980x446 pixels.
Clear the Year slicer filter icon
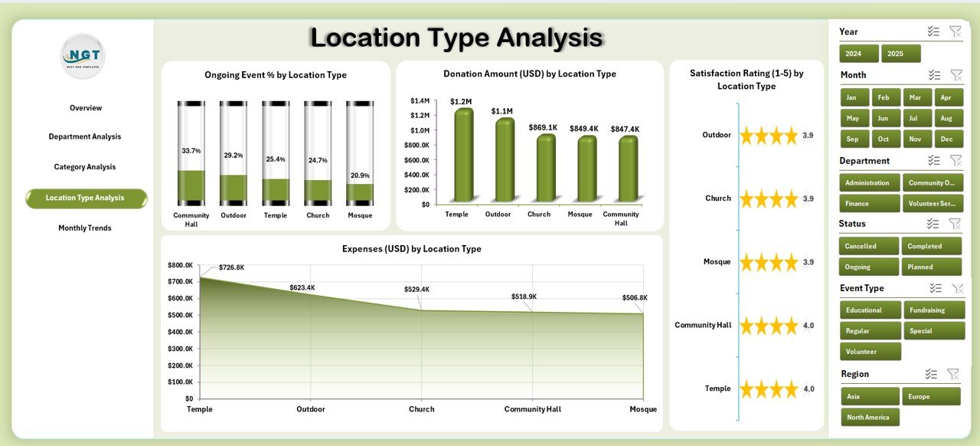pyautogui.click(x=955, y=31)
